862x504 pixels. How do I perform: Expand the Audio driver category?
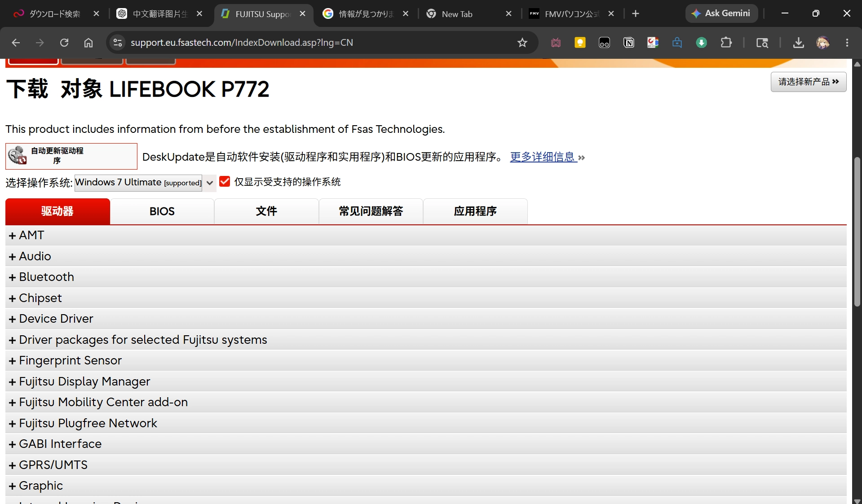pos(426,256)
